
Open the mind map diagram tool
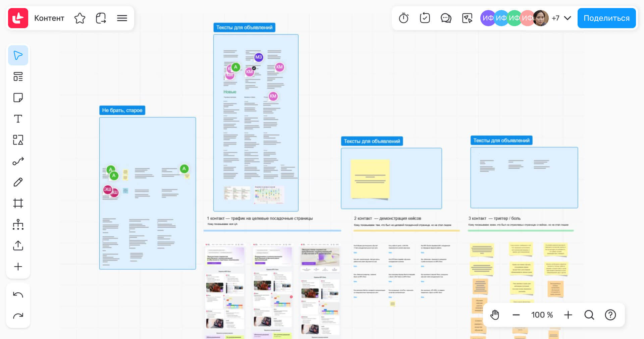click(x=18, y=224)
